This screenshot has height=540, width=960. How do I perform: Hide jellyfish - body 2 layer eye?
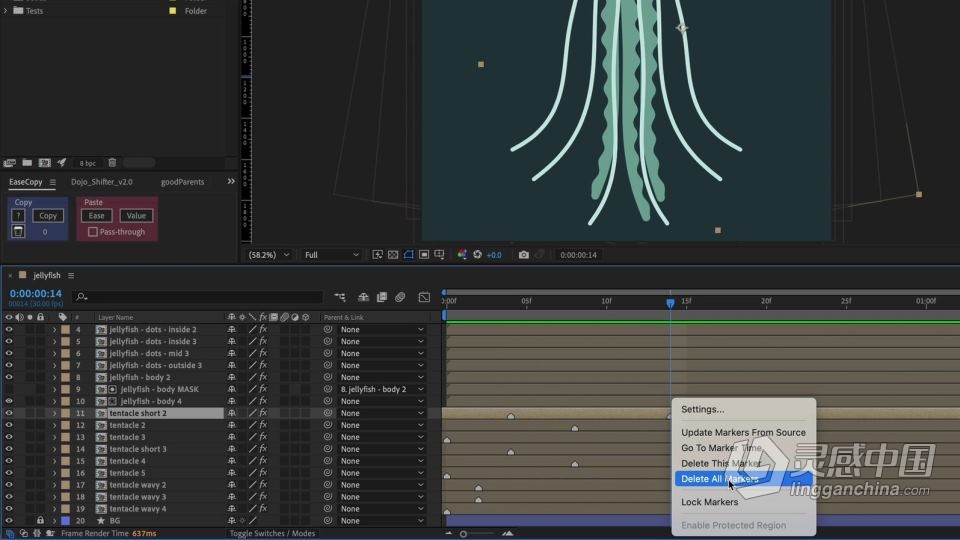pos(9,377)
